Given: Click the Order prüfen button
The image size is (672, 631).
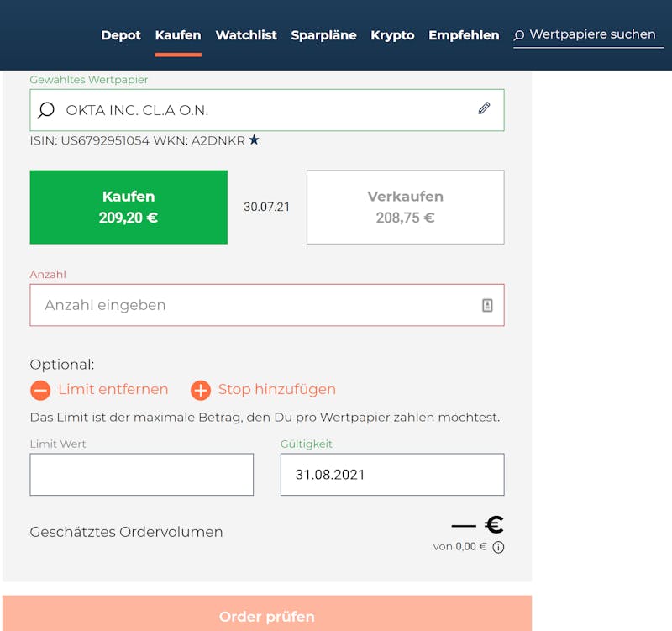Looking at the screenshot, I should [x=267, y=613].
